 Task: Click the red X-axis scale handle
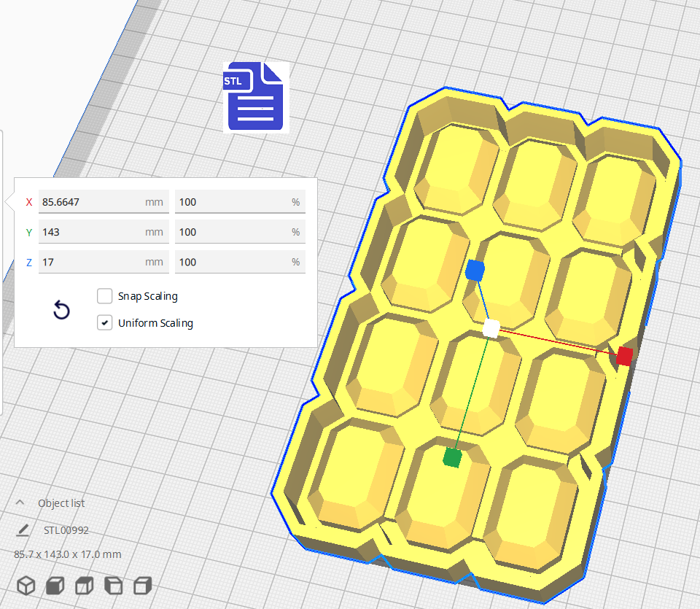point(624,356)
